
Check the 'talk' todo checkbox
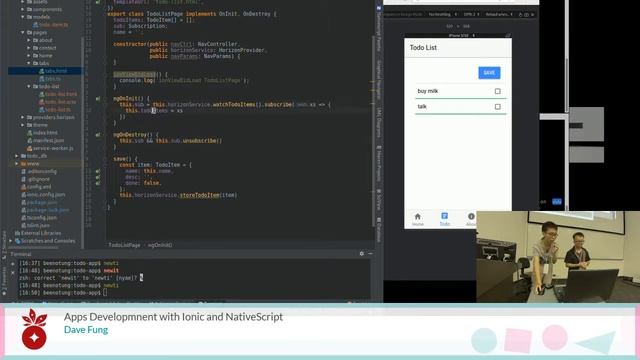point(498,107)
